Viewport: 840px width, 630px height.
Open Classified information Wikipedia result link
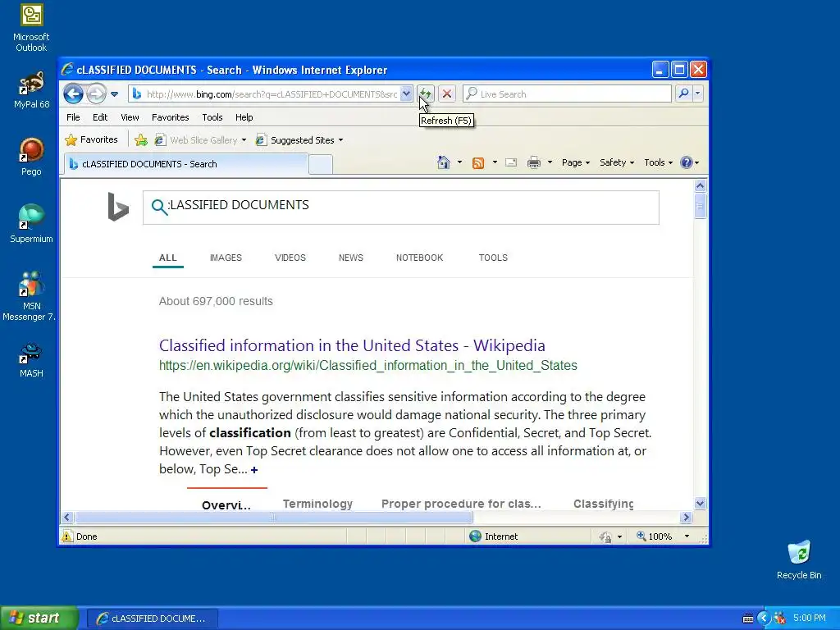tap(352, 345)
